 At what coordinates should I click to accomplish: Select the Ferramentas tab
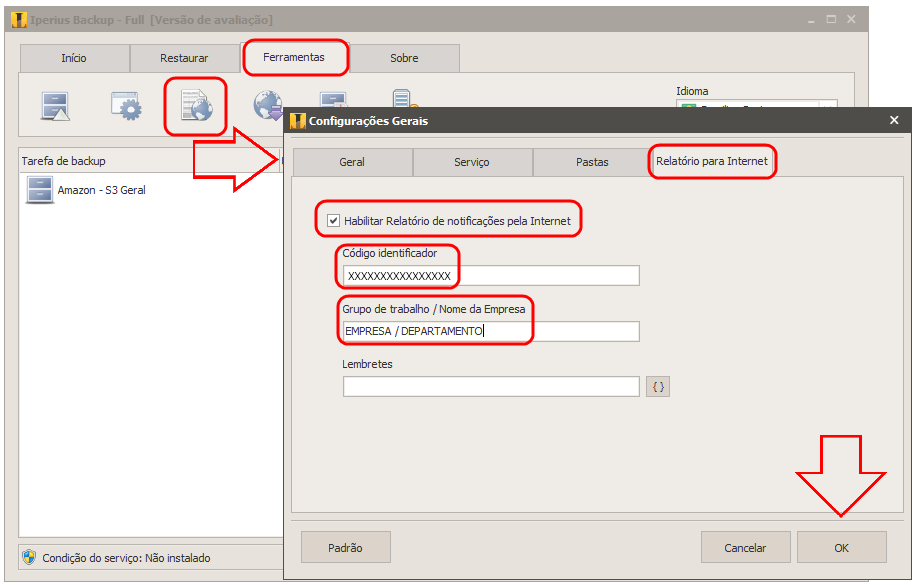294,57
